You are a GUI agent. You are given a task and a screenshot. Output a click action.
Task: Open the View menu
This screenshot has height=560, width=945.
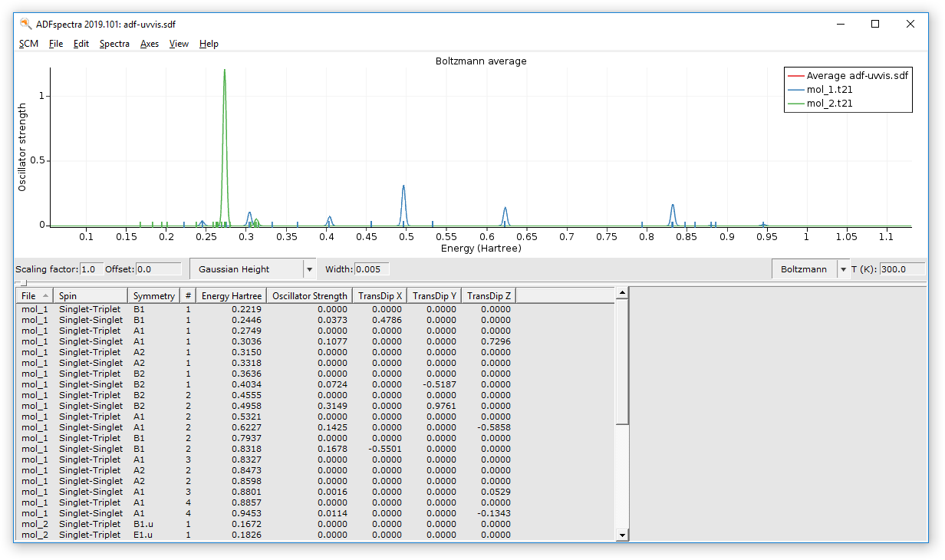[x=179, y=44]
